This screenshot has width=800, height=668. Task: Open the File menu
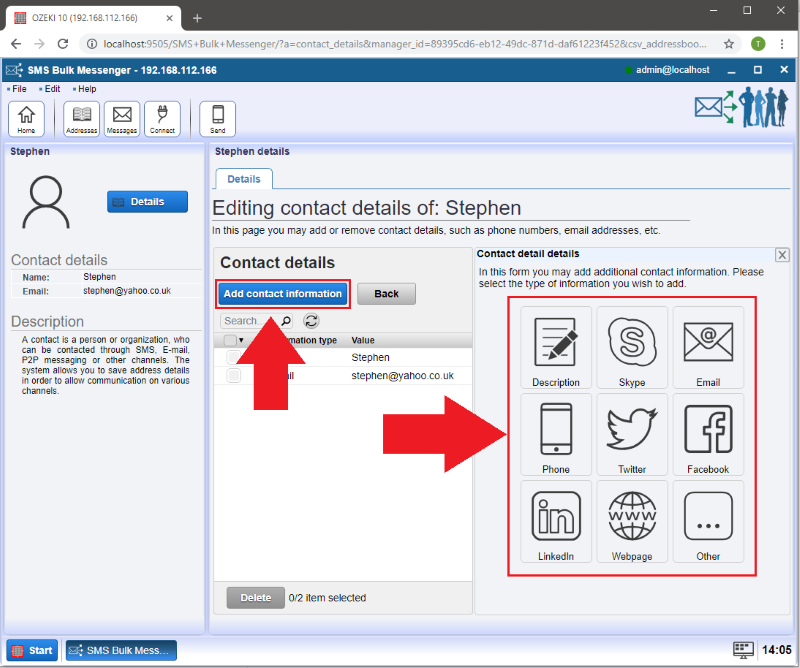[x=19, y=89]
